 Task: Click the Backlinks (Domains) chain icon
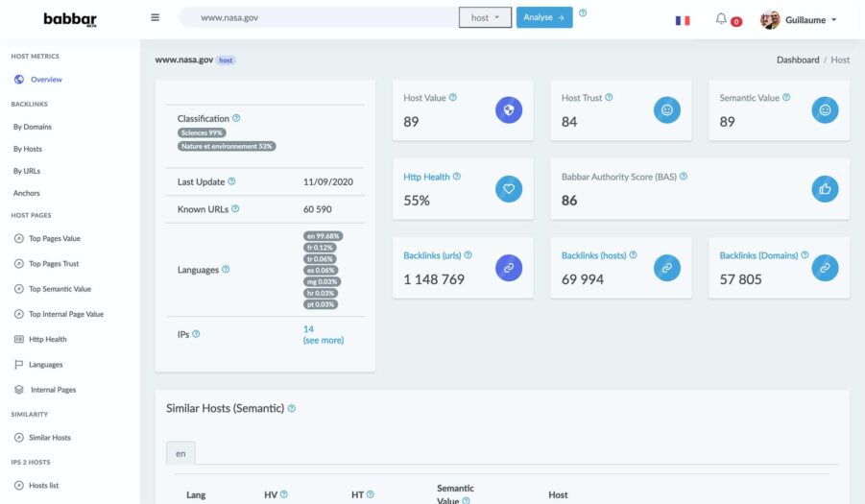(x=825, y=268)
